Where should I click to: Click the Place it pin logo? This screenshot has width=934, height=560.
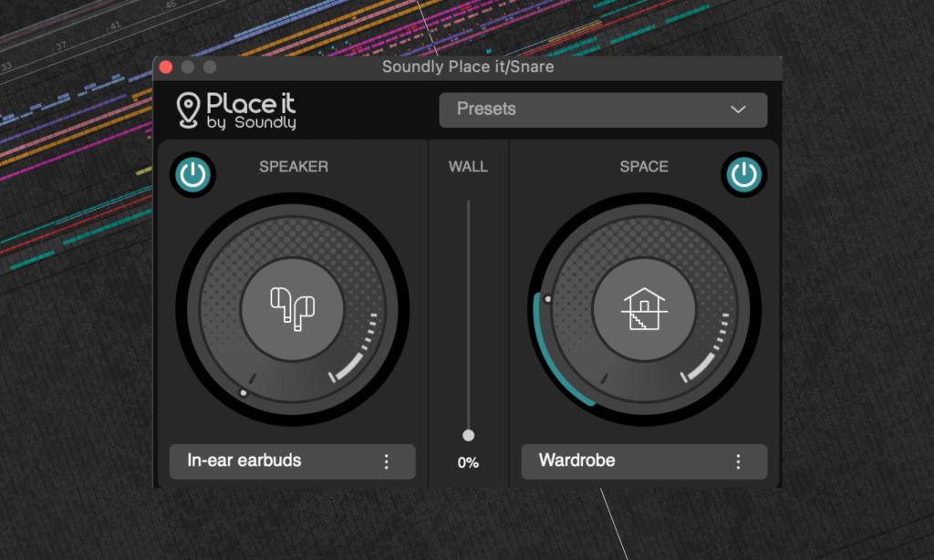188,109
